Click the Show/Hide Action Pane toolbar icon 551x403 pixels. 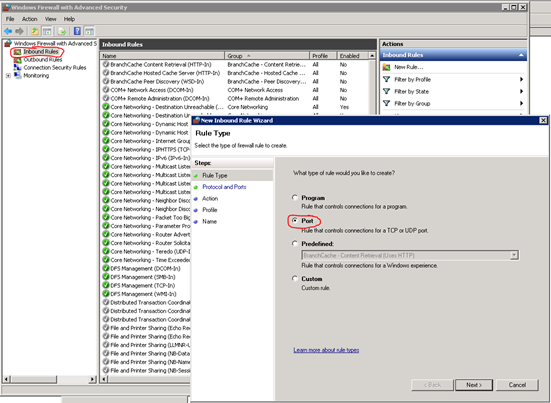click(x=90, y=31)
